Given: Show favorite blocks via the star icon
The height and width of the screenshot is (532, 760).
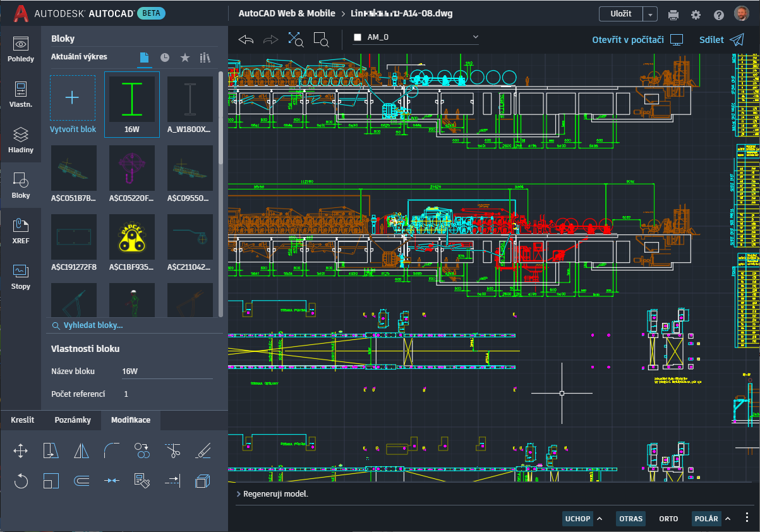Looking at the screenshot, I should (x=183, y=57).
